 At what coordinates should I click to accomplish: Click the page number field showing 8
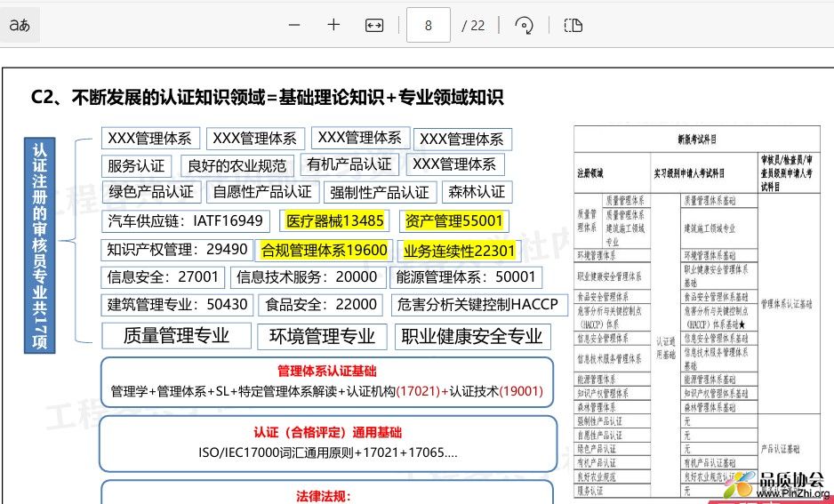tap(429, 25)
